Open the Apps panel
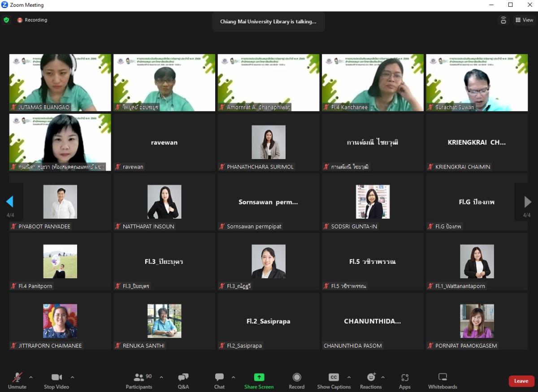 click(x=405, y=381)
